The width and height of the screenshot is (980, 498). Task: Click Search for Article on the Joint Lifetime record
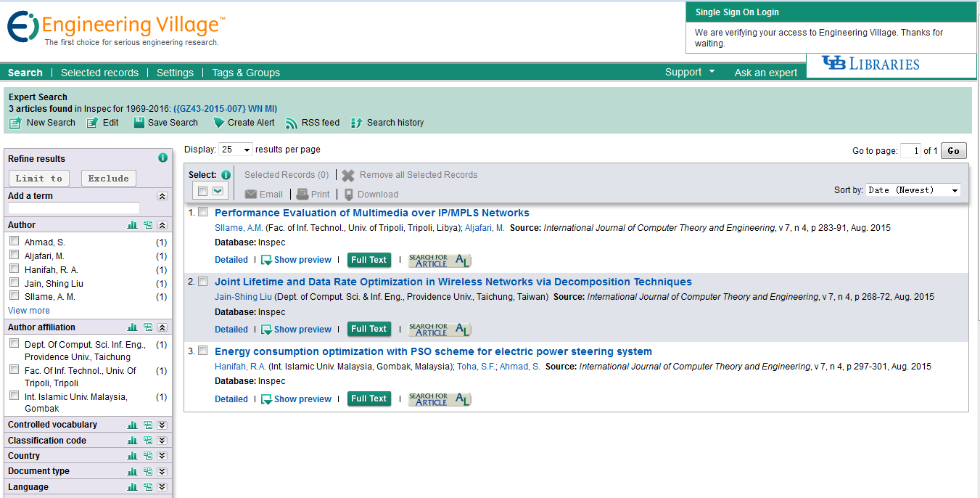[439, 330]
